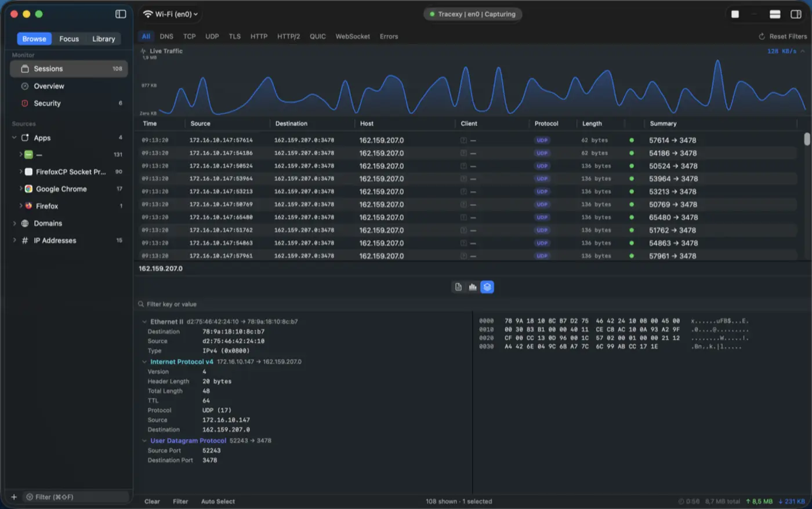Viewport: 812px width, 509px height.
Task: Select the TLS filter tab
Action: [x=234, y=37]
